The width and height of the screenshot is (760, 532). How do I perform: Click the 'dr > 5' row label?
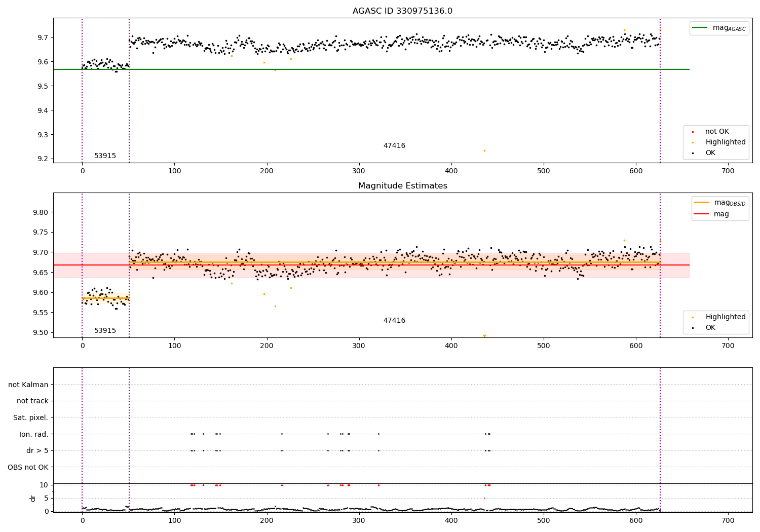(37, 451)
